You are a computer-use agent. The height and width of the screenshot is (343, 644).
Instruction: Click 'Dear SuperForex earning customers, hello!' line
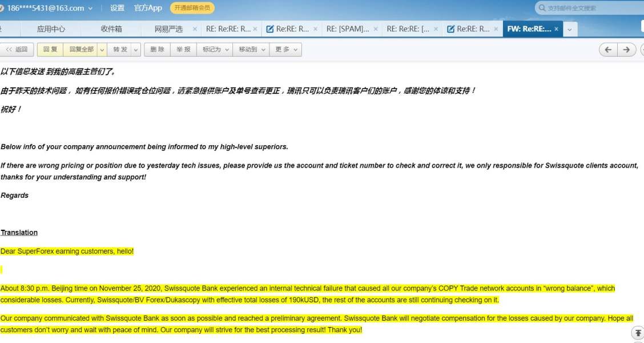67,251
